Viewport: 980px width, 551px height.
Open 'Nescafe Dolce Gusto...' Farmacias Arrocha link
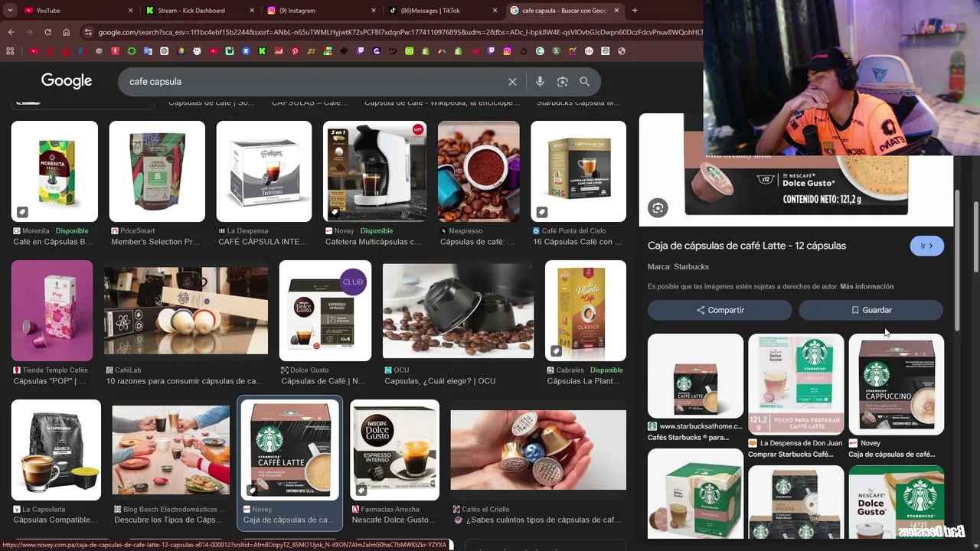click(394, 520)
